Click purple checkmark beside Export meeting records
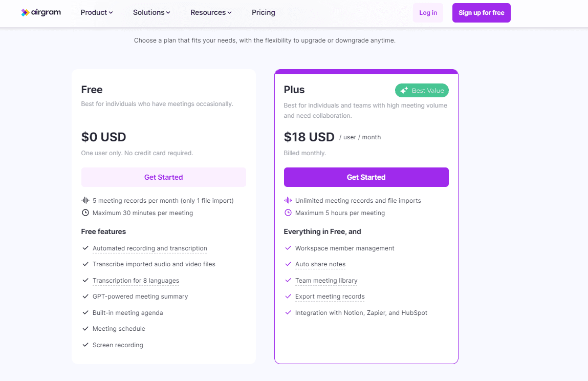The image size is (588, 381). coord(288,296)
